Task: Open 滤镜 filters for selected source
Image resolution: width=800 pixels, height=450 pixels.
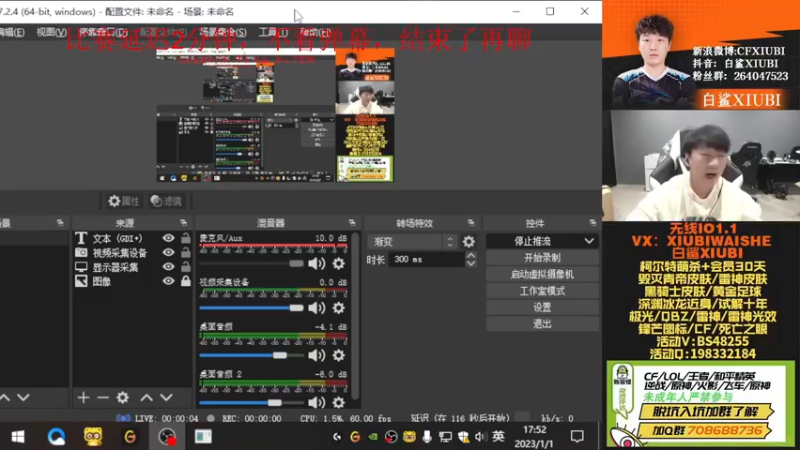Action: click(x=166, y=201)
